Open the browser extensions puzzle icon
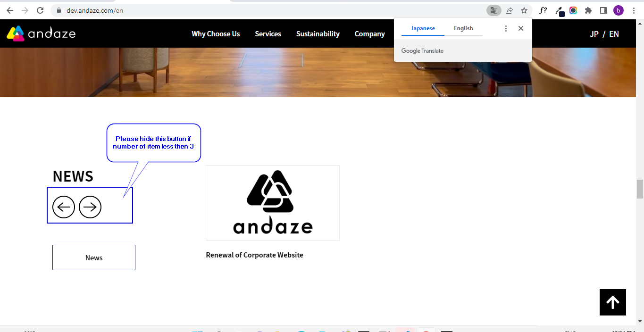644x332 pixels. (x=588, y=10)
